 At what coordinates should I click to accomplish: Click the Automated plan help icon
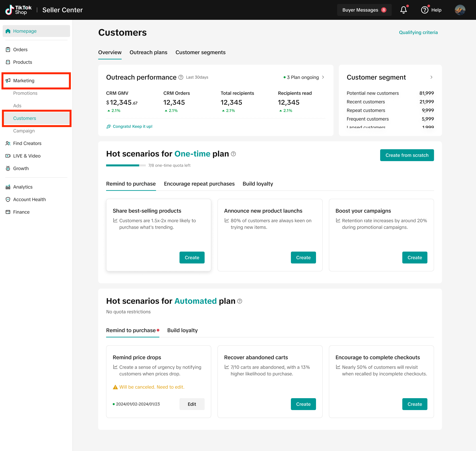[x=240, y=301]
